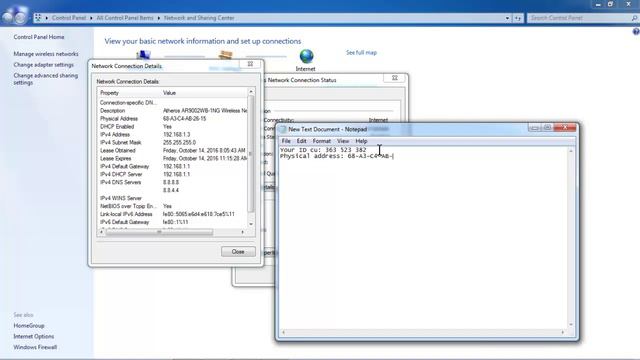Click the Internet globe icon

[306, 57]
